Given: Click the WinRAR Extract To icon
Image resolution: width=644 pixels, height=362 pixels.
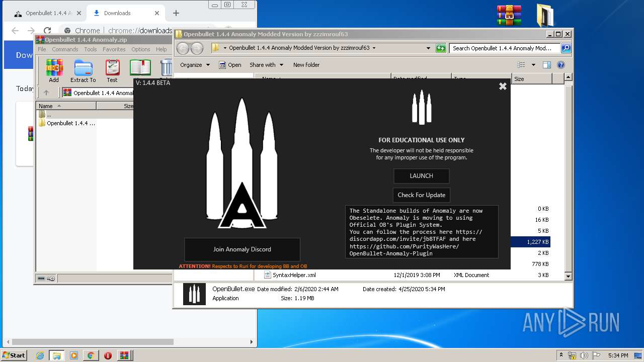Looking at the screenshot, I should click(83, 71).
